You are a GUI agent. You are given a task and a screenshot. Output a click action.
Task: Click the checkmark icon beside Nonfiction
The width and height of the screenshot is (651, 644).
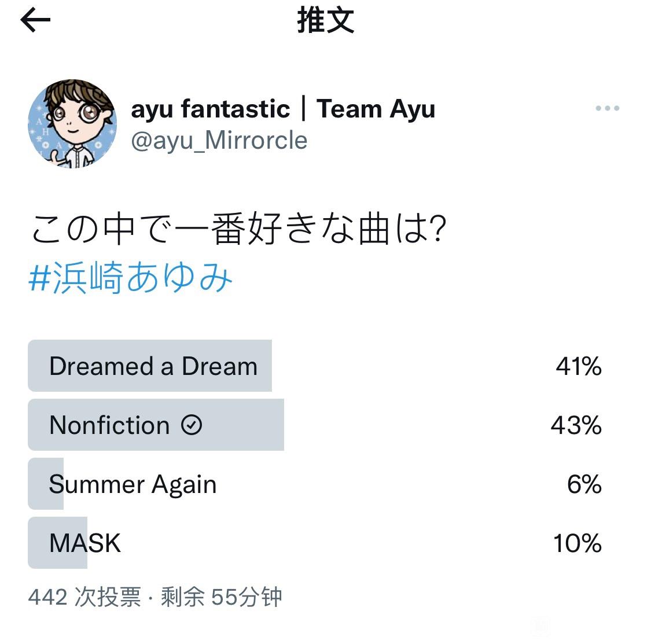(x=192, y=425)
